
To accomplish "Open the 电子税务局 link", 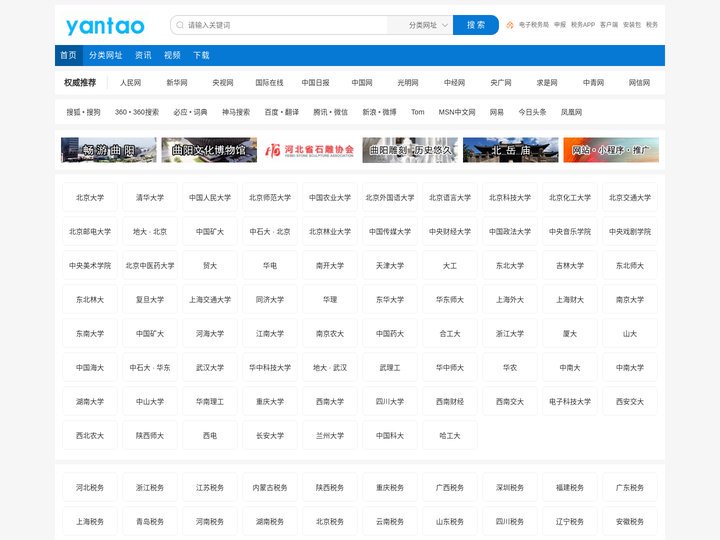I will point(534,25).
